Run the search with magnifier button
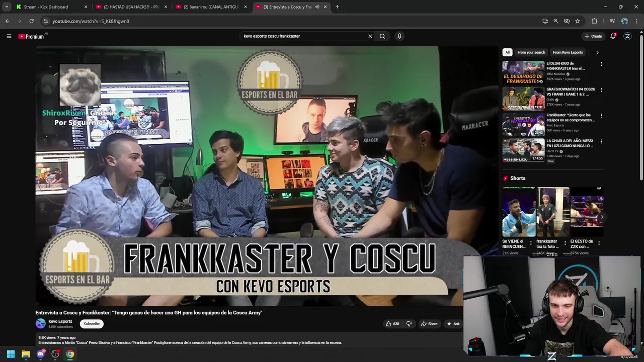Viewport: 644px width, 362px height. (x=382, y=36)
